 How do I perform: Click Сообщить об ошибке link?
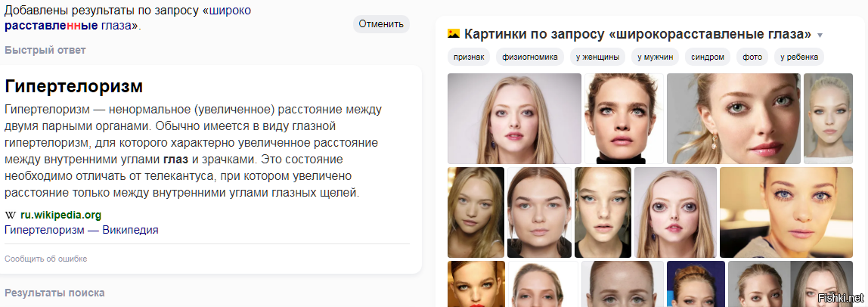click(46, 259)
